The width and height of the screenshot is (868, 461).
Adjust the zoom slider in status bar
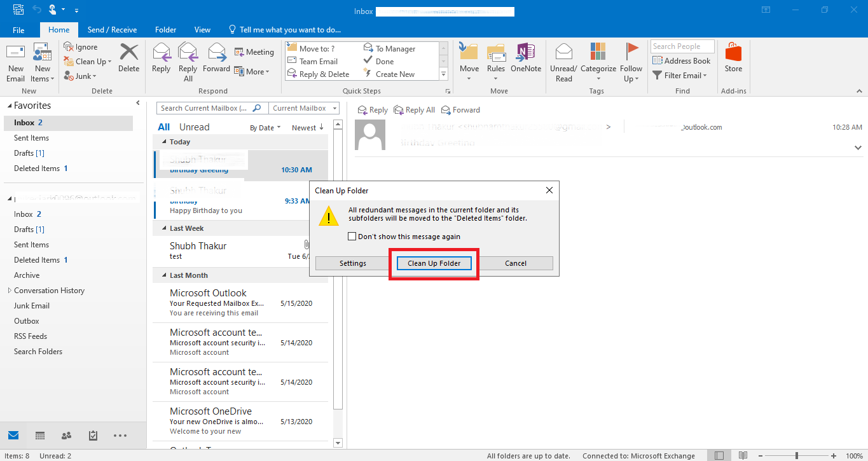point(797,456)
